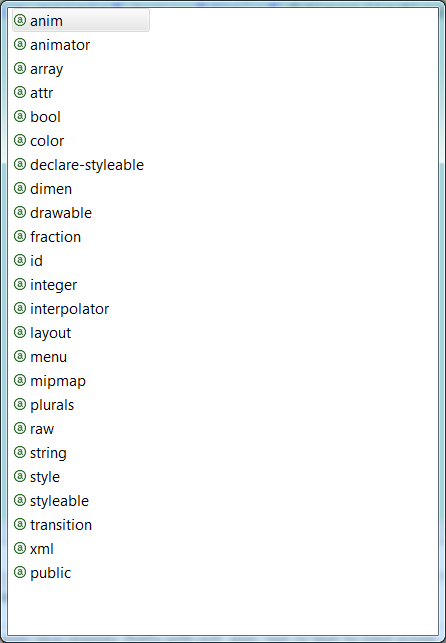Image resolution: width=446 pixels, height=643 pixels.
Task: Select the styleable item
Action: point(59,501)
